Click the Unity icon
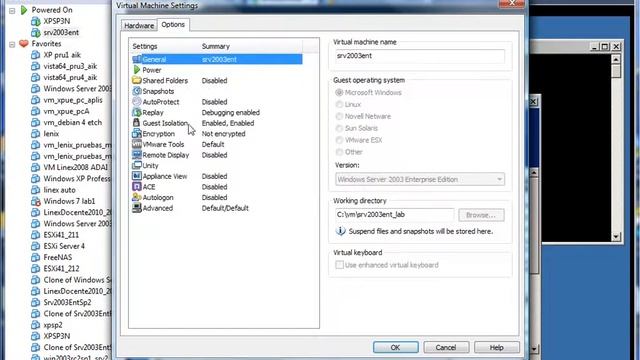 137,165
